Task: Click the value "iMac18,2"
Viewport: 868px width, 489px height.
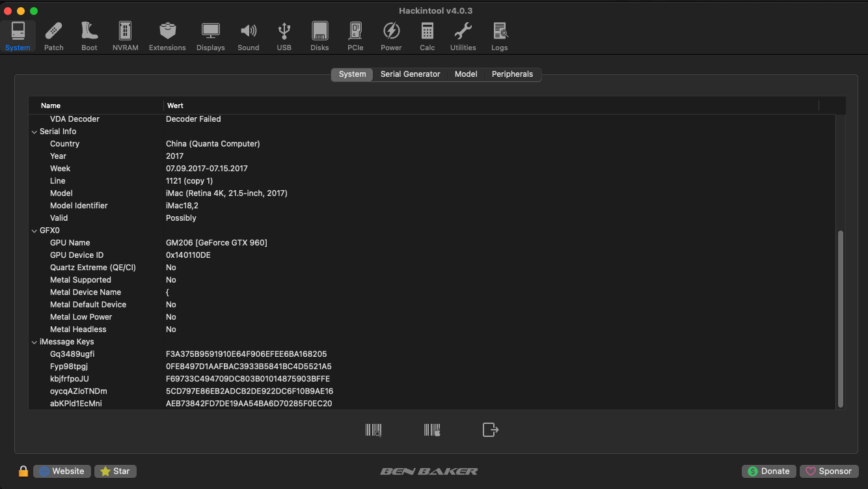Action: (182, 206)
